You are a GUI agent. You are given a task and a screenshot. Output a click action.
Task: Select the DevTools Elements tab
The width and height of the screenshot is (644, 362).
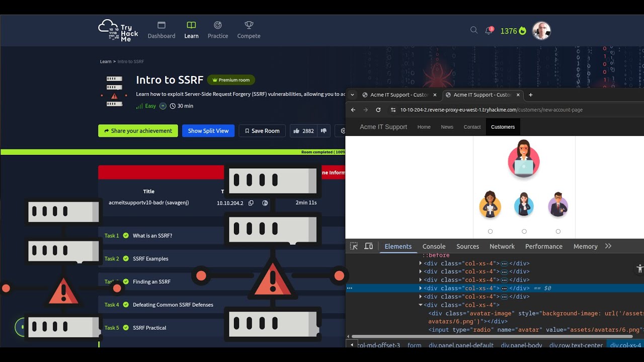click(x=398, y=246)
